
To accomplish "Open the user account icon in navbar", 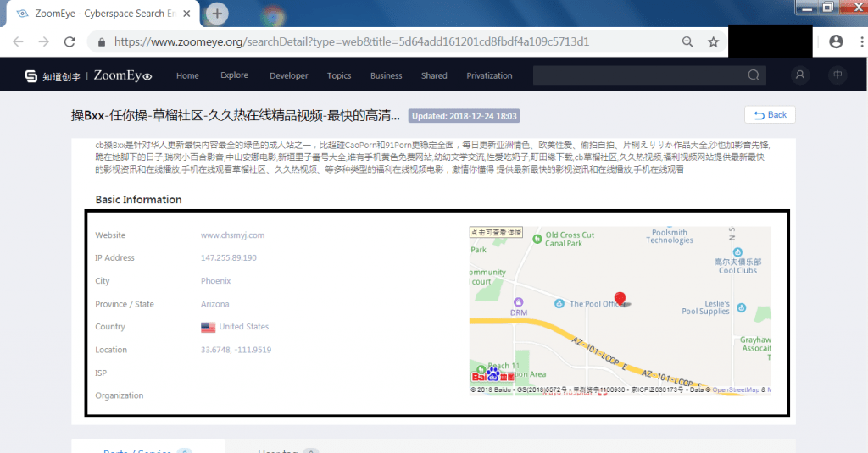I will [x=800, y=75].
